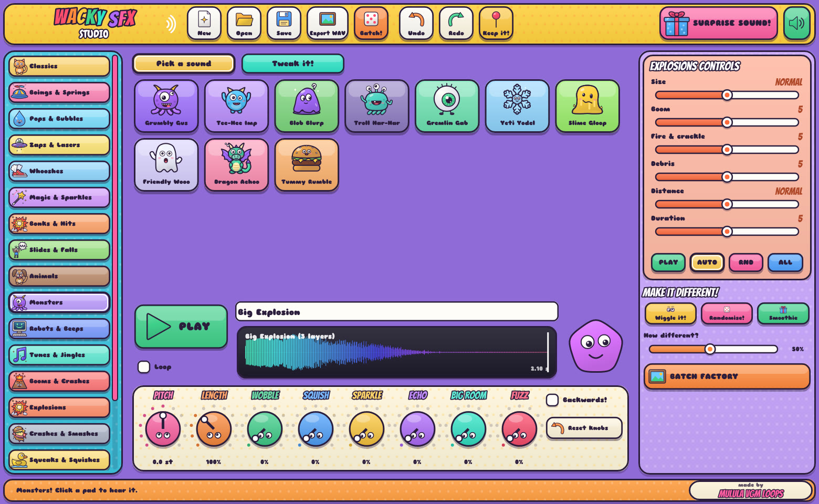The image size is (819, 504).
Task: Click the Randomize! button
Action: pyautogui.click(x=727, y=313)
